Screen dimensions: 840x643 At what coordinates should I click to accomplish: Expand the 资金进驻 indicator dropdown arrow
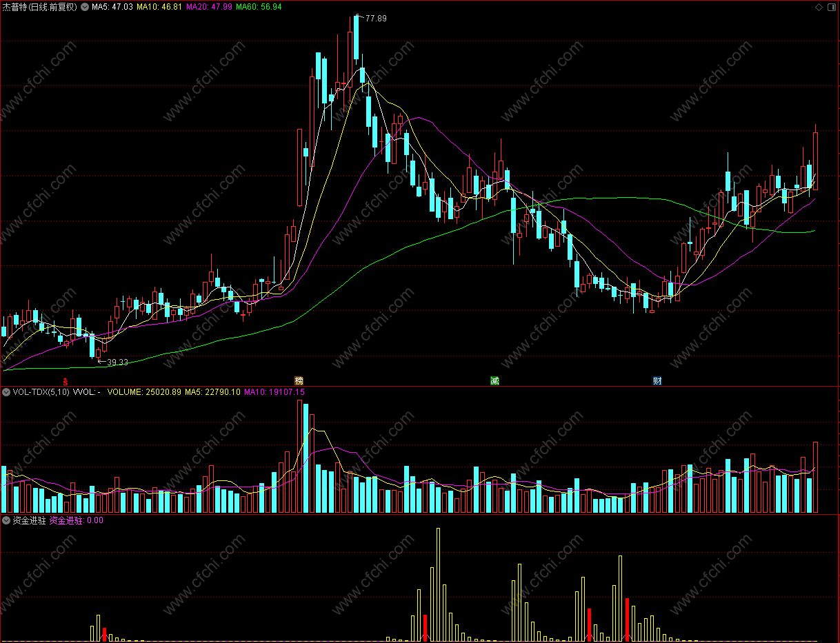[x=6, y=520]
